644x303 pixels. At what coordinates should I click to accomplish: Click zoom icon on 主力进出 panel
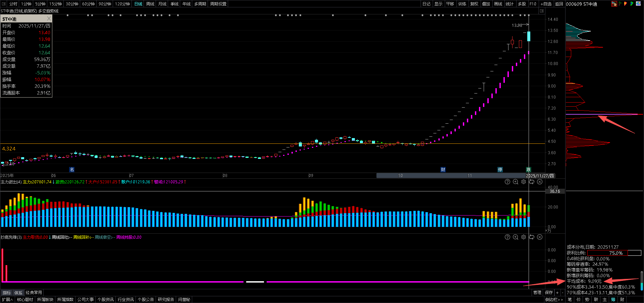pos(516,182)
